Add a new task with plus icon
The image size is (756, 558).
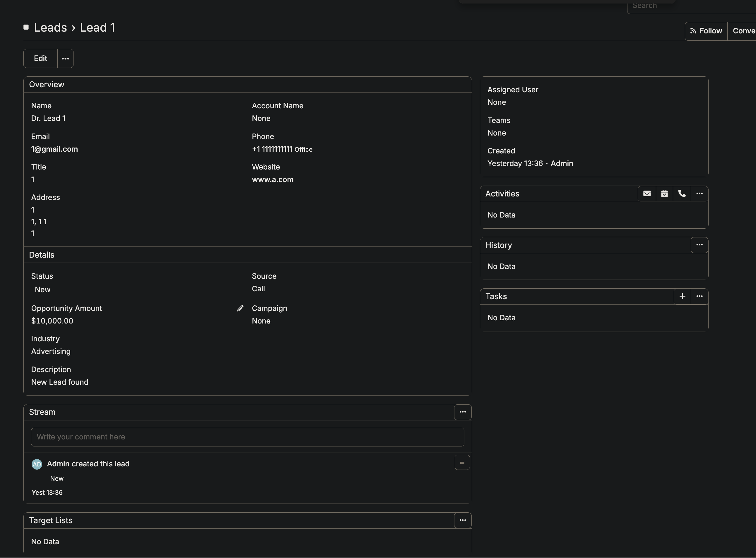(x=682, y=296)
